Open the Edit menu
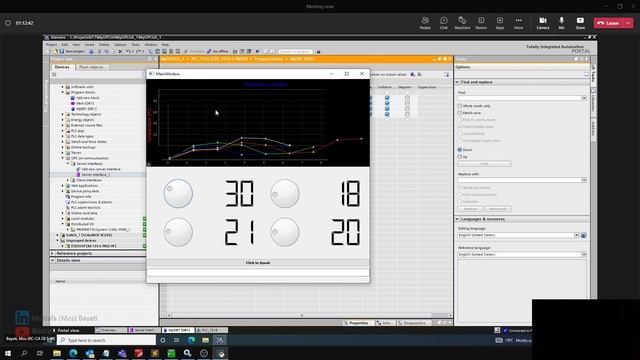Image resolution: width=640 pixels, height=360 pixels. coord(64,44)
